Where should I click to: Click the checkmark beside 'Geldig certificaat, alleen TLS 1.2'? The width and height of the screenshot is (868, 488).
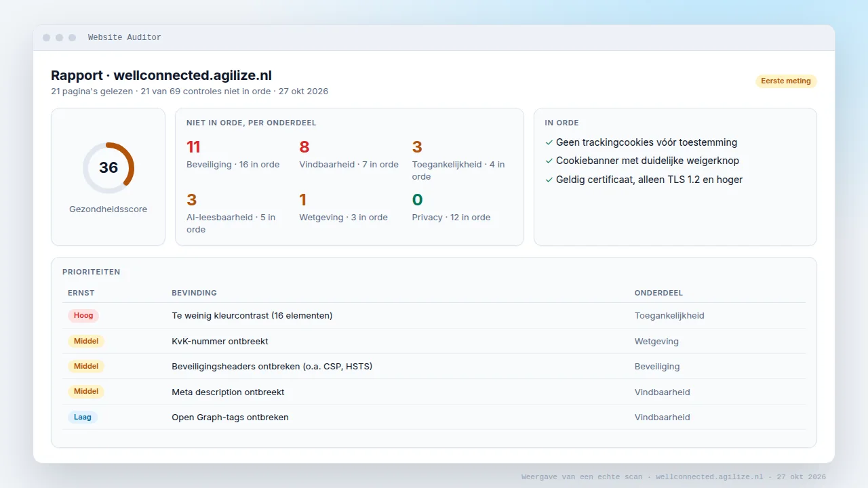549,180
